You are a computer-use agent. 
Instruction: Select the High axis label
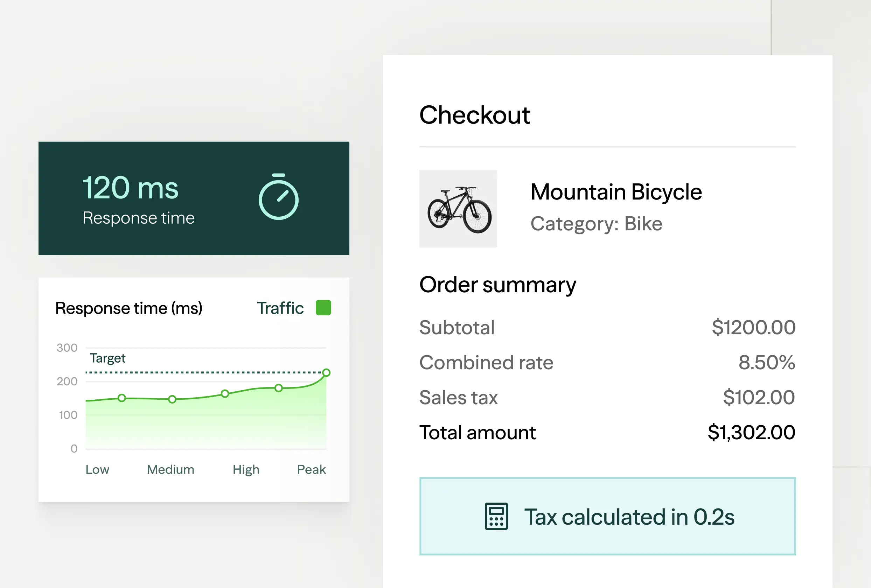click(246, 470)
